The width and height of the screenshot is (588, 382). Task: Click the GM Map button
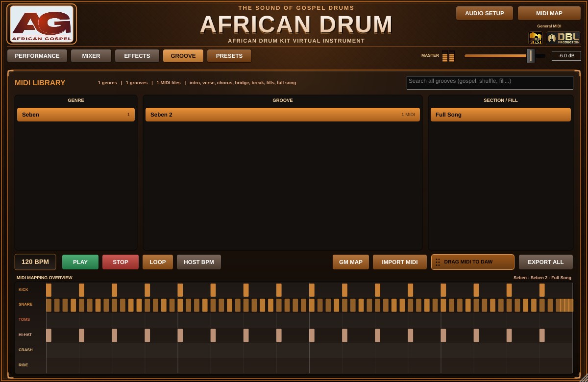[351, 262]
